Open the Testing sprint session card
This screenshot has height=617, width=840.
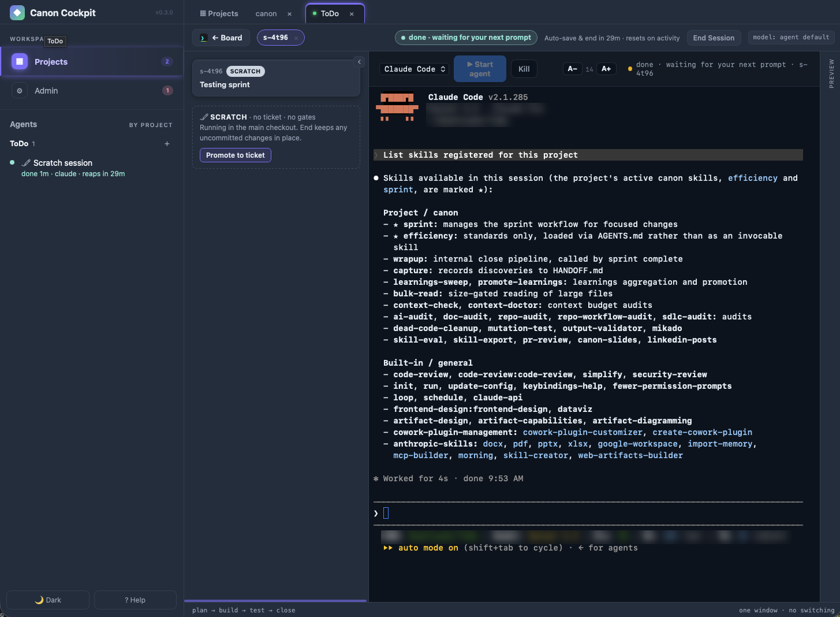(276, 78)
